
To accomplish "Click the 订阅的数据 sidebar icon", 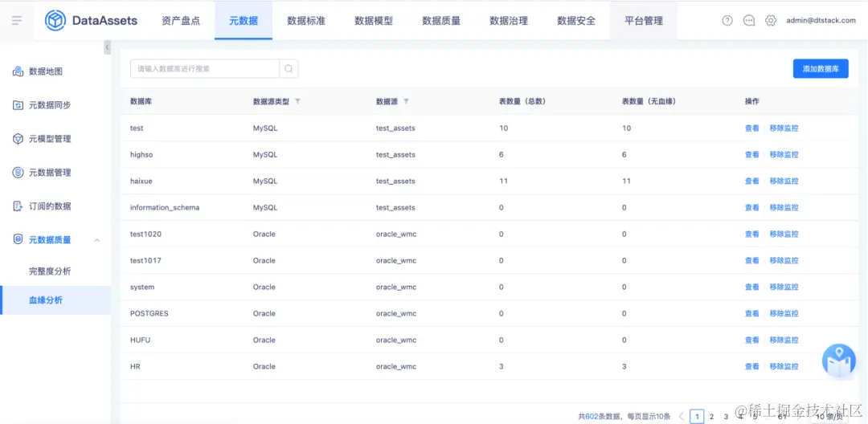I will [18, 206].
